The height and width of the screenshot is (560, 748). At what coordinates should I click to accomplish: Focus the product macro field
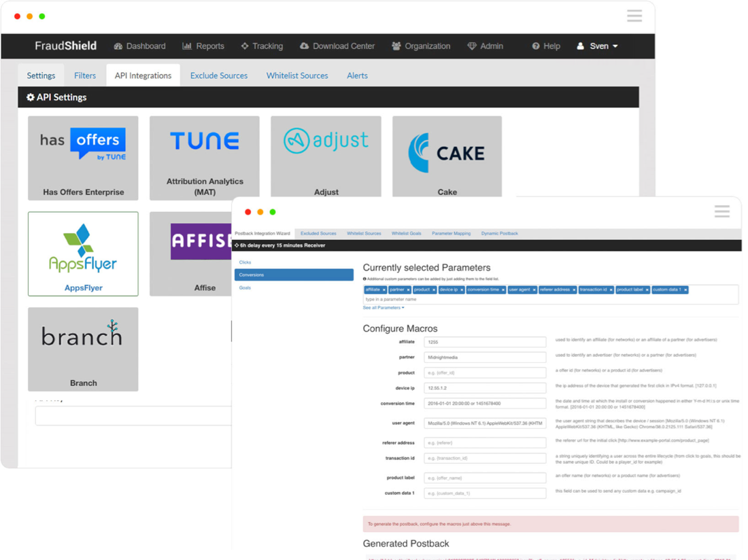(485, 372)
